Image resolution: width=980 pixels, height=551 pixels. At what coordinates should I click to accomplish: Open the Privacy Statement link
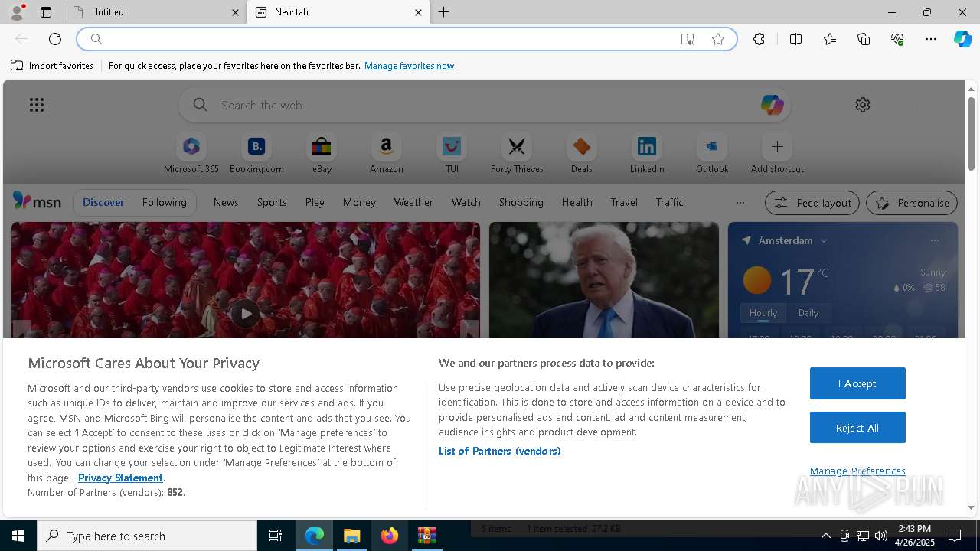tap(120, 478)
